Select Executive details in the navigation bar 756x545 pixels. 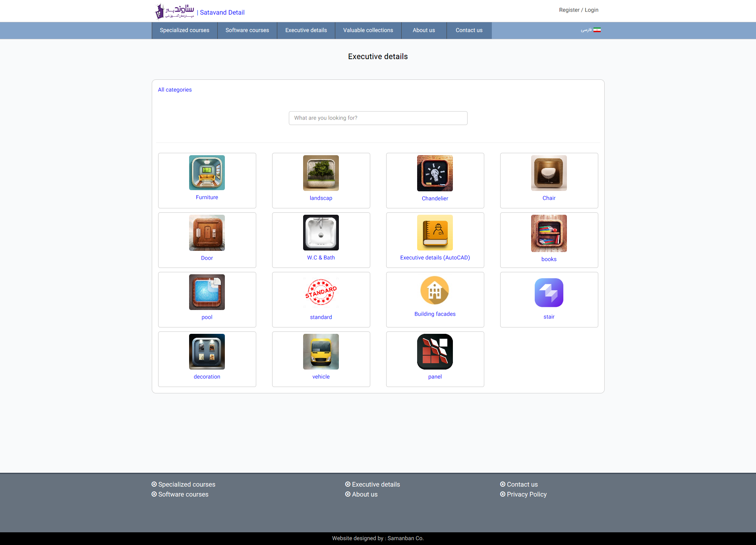pyautogui.click(x=306, y=30)
